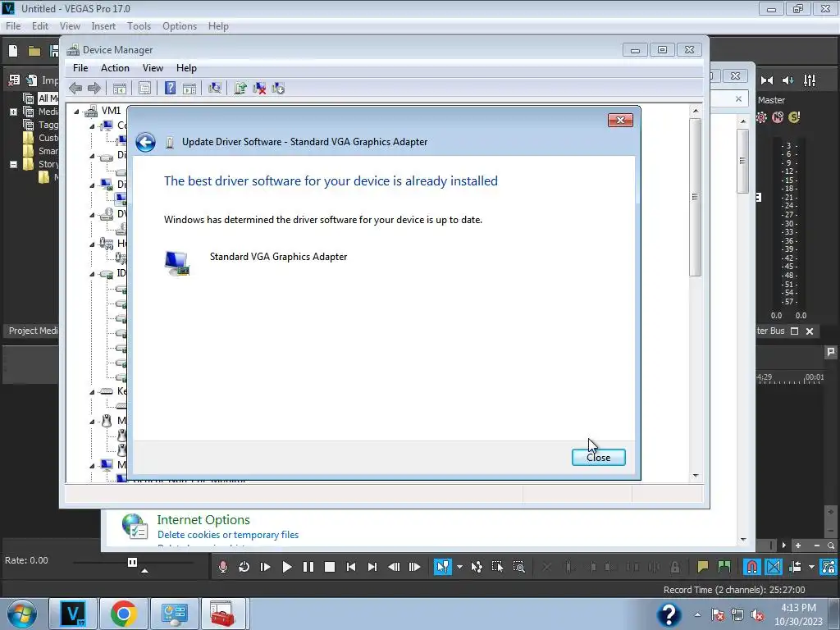Toggle Lock Envelopes to Events icon
The height and width of the screenshot is (630, 840).
[x=829, y=567]
